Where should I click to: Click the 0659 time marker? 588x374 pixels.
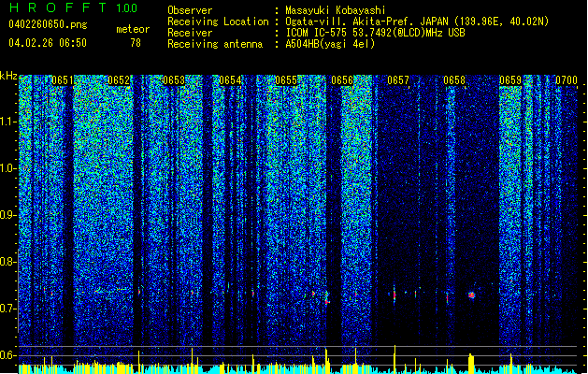510,80
